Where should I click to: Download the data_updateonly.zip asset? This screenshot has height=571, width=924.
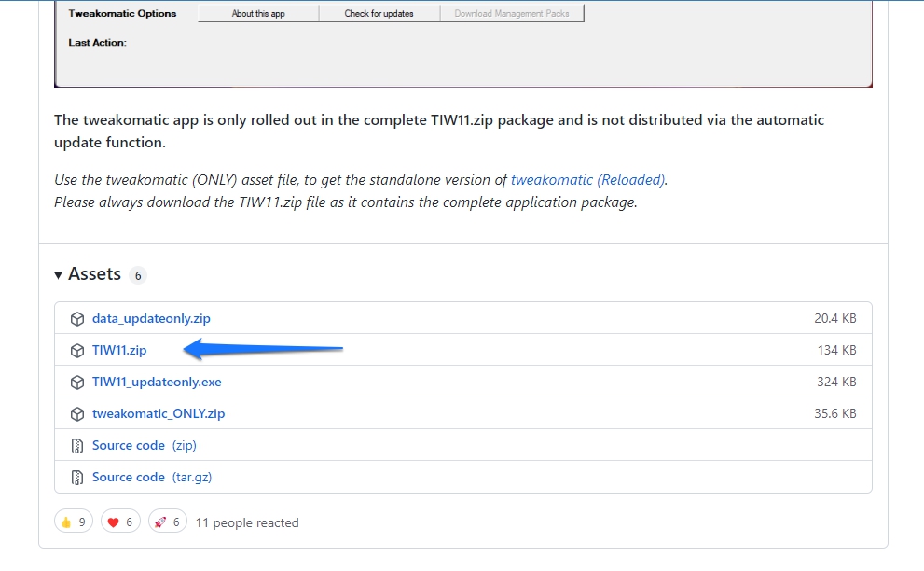pos(151,318)
